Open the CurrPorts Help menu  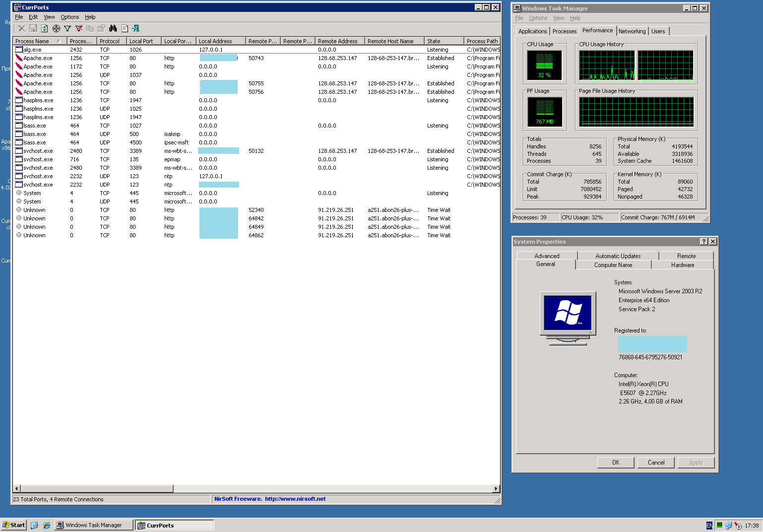(x=90, y=17)
